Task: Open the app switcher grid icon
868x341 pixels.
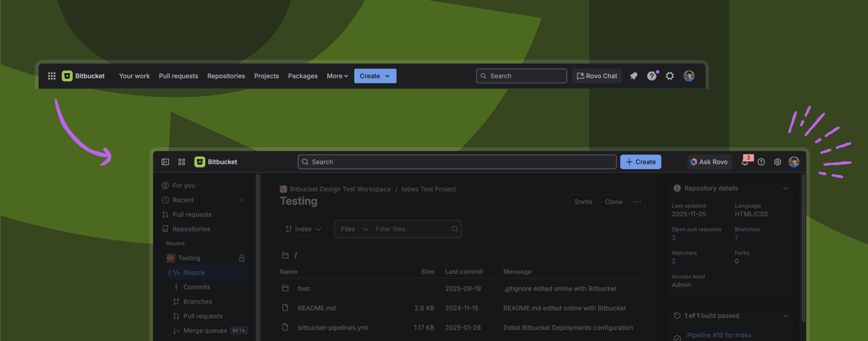Action: (x=52, y=76)
